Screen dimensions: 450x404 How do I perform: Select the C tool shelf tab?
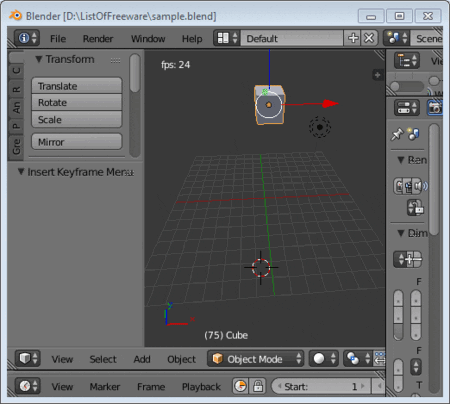(x=16, y=70)
